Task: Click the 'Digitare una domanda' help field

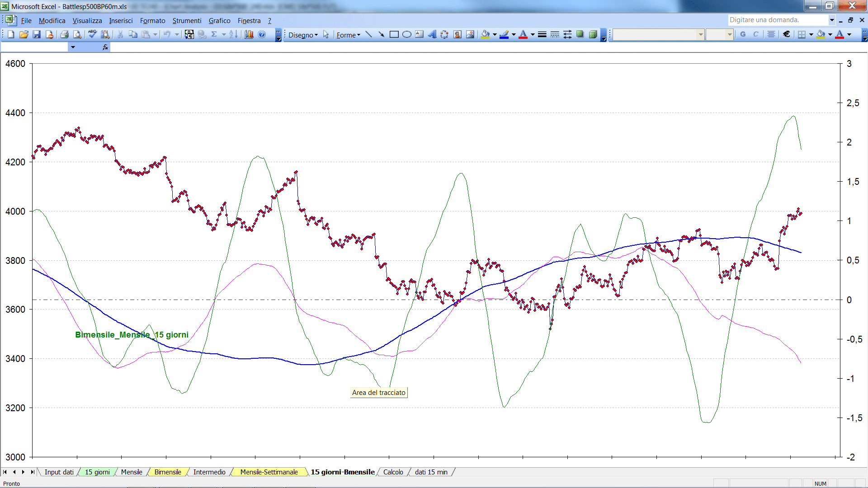Action: click(x=778, y=20)
